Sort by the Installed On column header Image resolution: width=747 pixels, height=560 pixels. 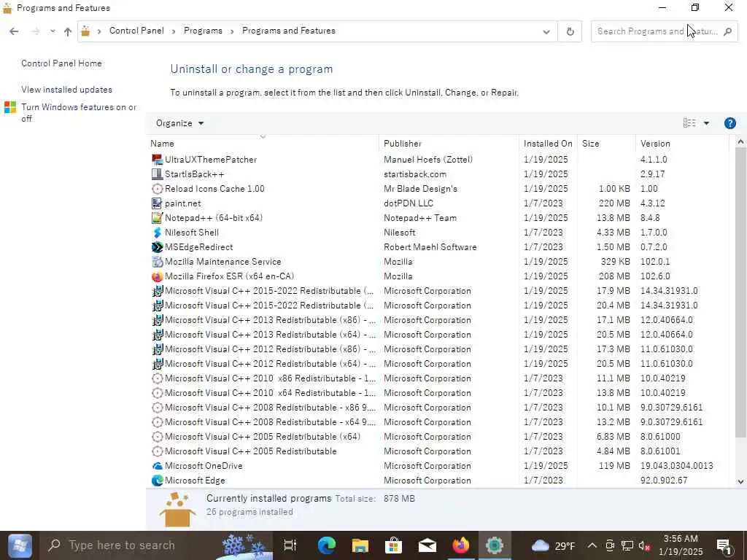click(x=548, y=144)
